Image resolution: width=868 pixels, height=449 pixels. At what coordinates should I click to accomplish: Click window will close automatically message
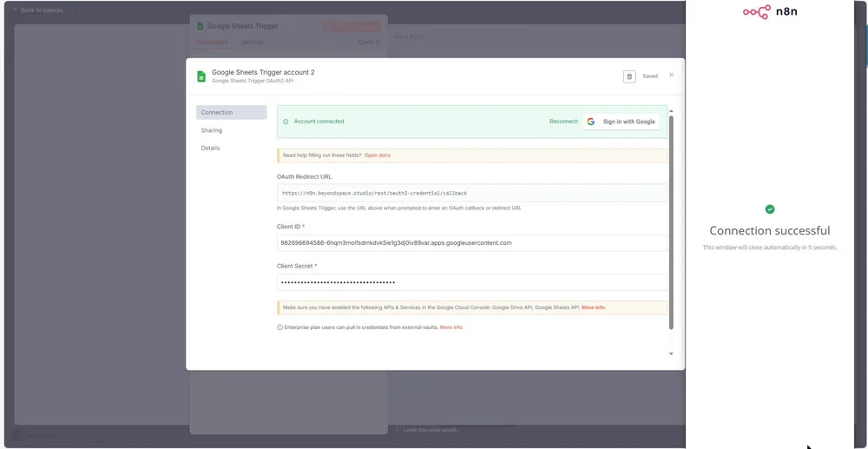[x=770, y=248]
